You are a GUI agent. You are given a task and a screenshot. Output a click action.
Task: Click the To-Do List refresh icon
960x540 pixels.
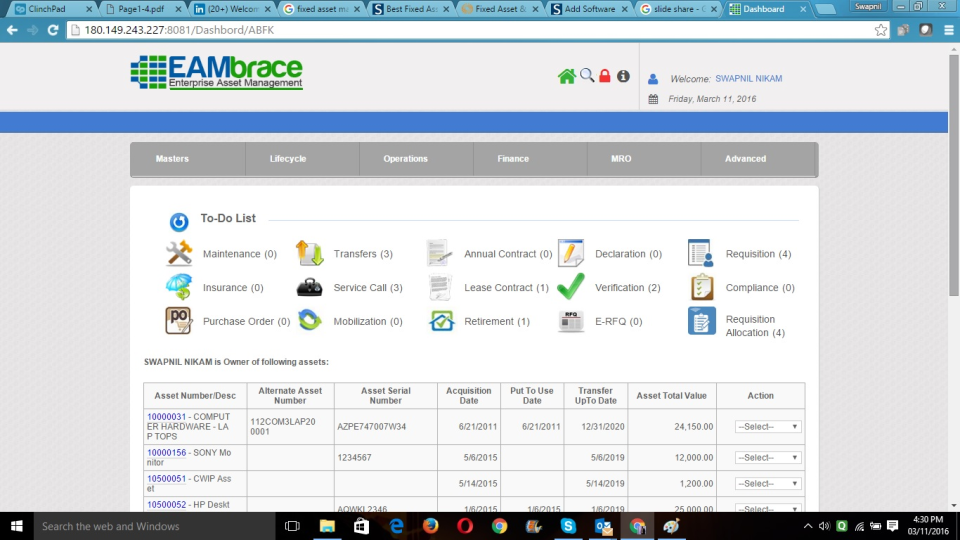(179, 221)
